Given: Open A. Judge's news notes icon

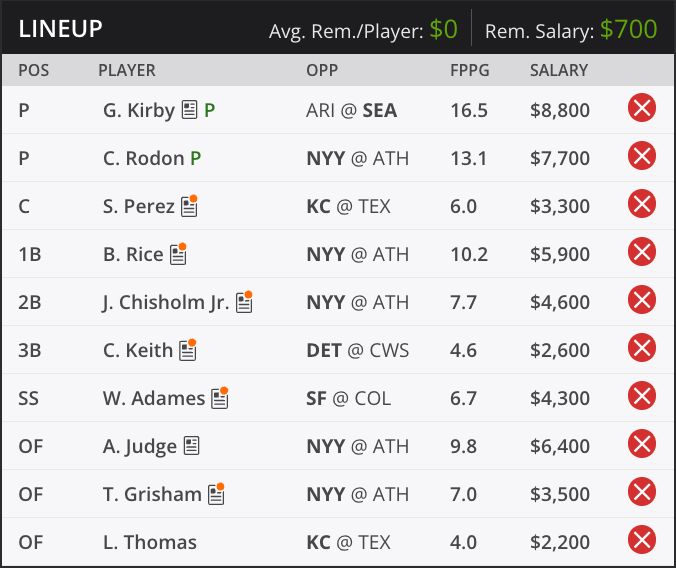Looking at the screenshot, I should (191, 446).
